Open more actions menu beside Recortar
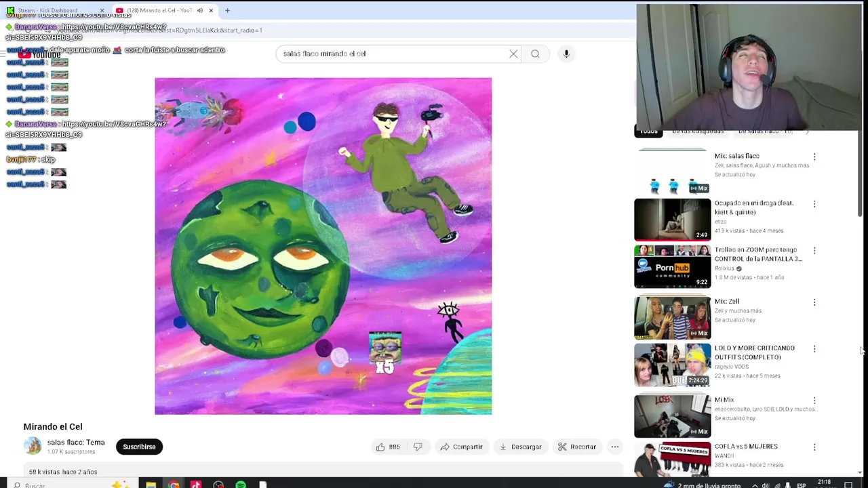Image resolution: width=868 pixels, height=488 pixels. [614, 447]
